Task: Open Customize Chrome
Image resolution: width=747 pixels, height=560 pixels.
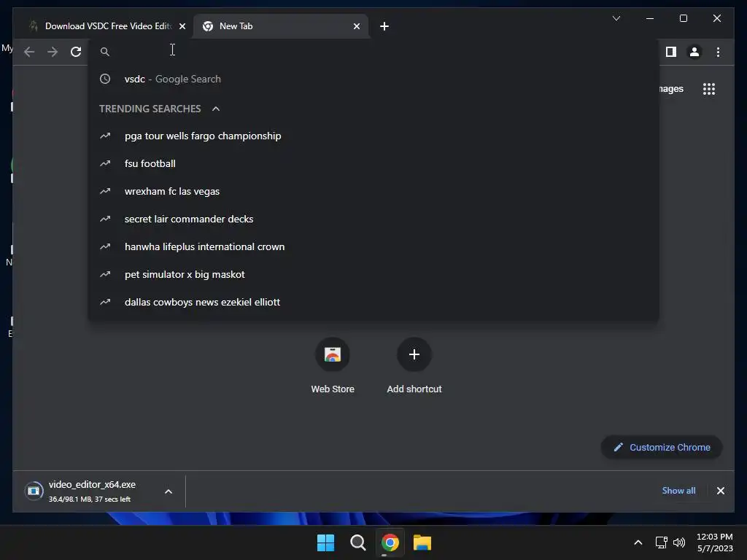Action: click(662, 447)
